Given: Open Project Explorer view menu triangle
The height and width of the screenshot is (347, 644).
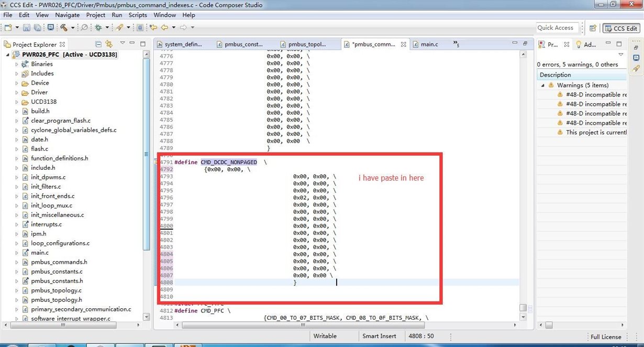Looking at the screenshot, I should point(123,43).
